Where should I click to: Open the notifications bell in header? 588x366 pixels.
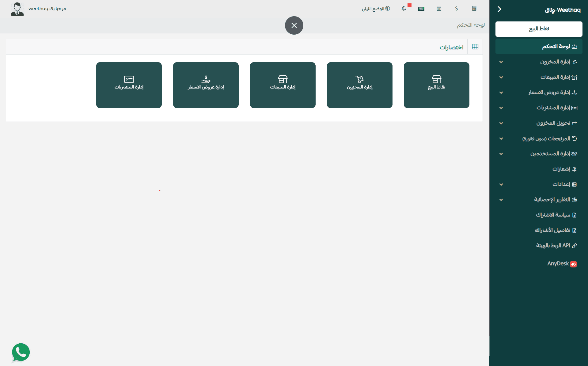[404, 9]
